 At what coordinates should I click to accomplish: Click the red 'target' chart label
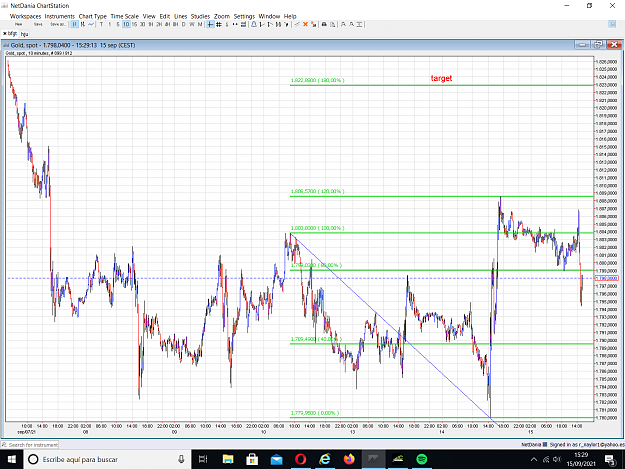click(x=441, y=78)
